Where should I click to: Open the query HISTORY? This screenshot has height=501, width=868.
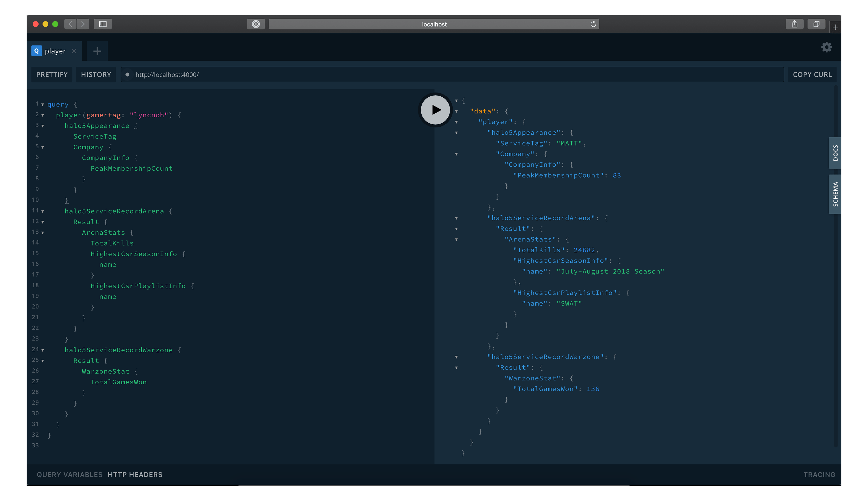(96, 75)
